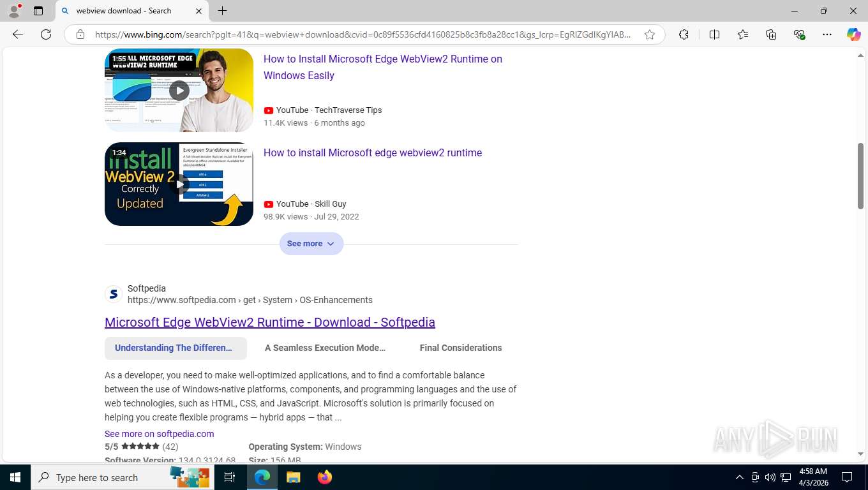Expand See more videos
Image resolution: width=868 pixels, height=490 pixels.
311,244
